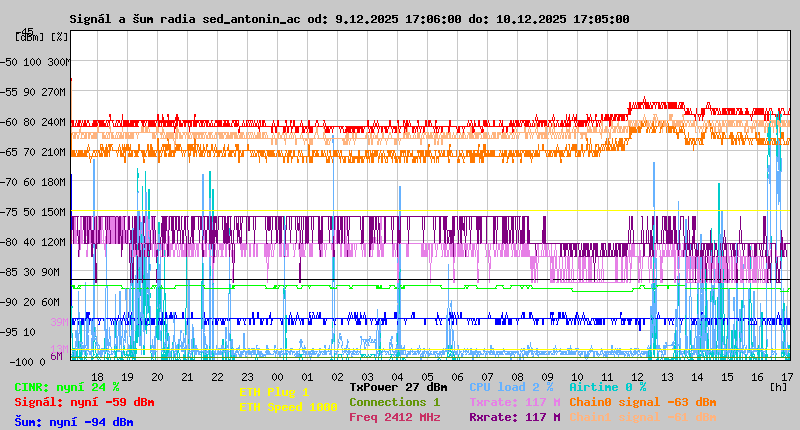This screenshot has height=430, width=800.
Task: Click the CPU load legend label
Action: pyautogui.click(x=510, y=387)
